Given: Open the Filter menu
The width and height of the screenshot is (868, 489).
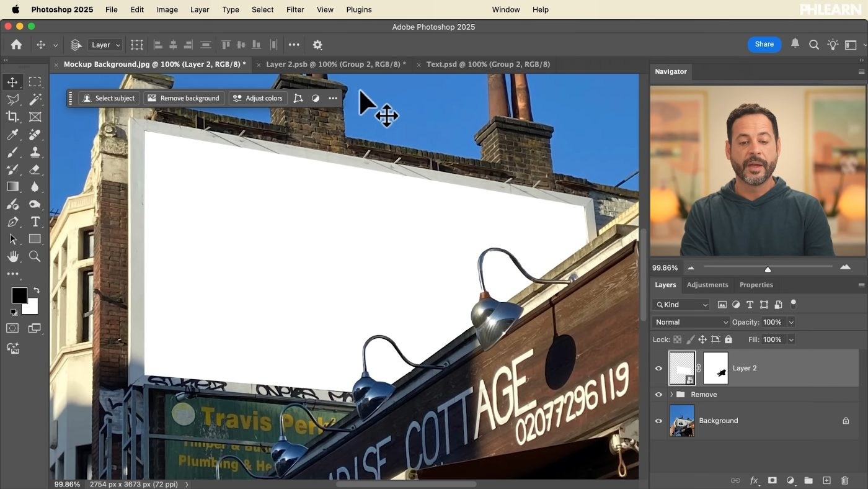Looking at the screenshot, I should coord(295,9).
